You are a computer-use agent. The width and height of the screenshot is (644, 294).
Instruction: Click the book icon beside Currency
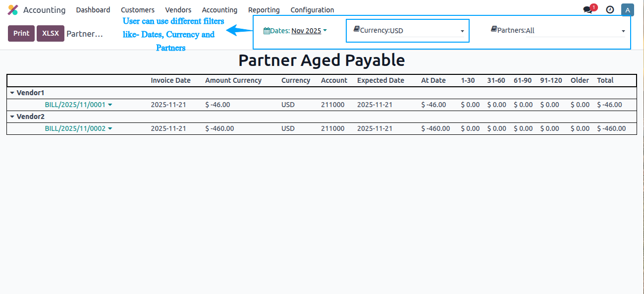coord(357,30)
